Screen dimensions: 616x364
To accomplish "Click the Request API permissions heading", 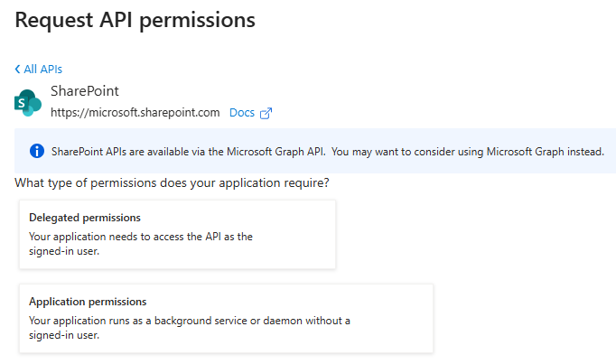I will coord(135,19).
